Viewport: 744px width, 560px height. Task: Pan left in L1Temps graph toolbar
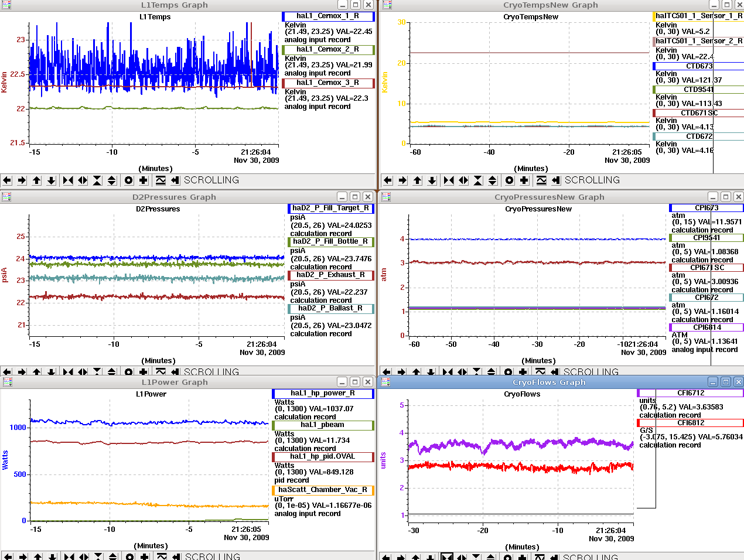coord(7,180)
